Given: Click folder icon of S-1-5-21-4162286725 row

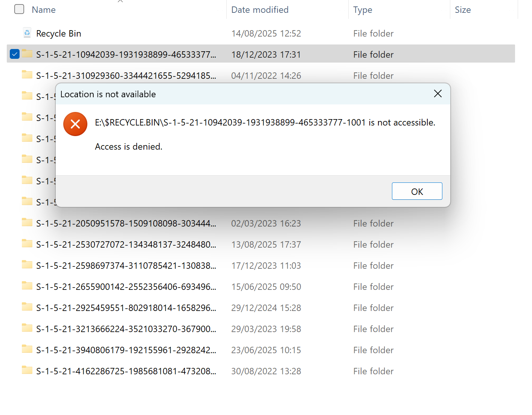Looking at the screenshot, I should 27,370.
